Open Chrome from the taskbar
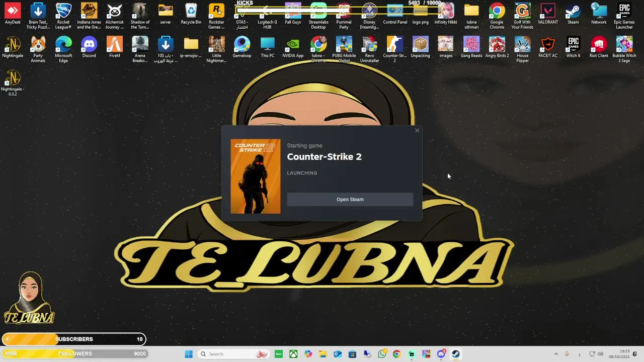Screen dimensions: 644x362 click(396, 354)
